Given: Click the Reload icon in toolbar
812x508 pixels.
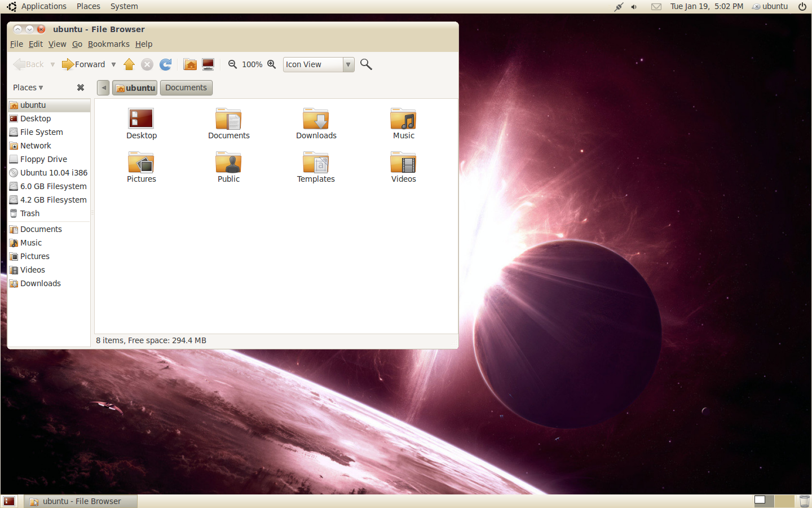Looking at the screenshot, I should coord(165,64).
